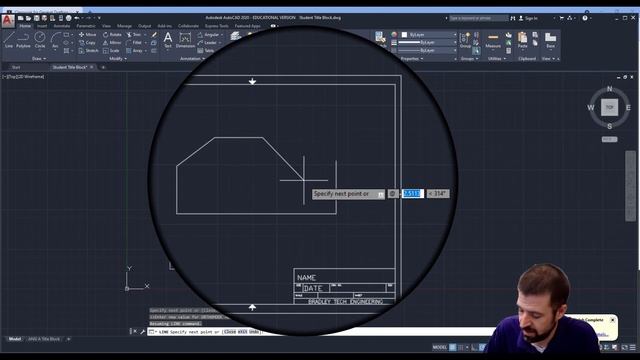Open the Home ribbon tab

click(25, 26)
